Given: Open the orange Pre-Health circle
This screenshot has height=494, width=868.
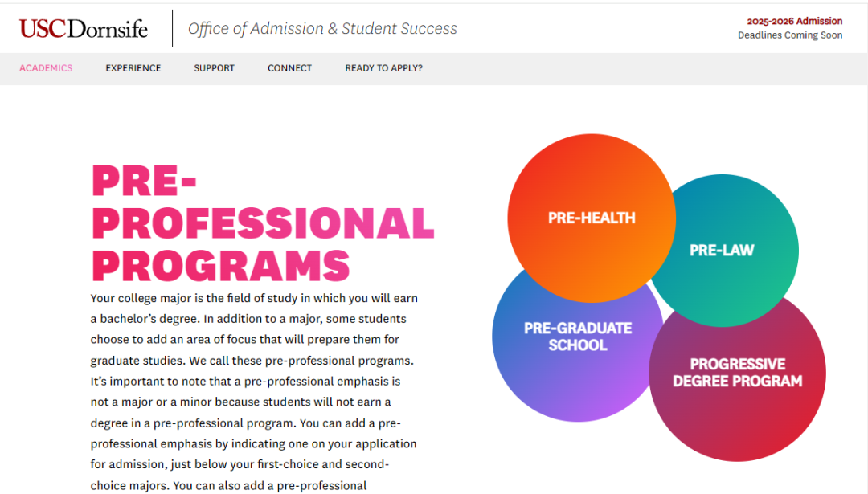Looking at the screenshot, I should point(592,218).
